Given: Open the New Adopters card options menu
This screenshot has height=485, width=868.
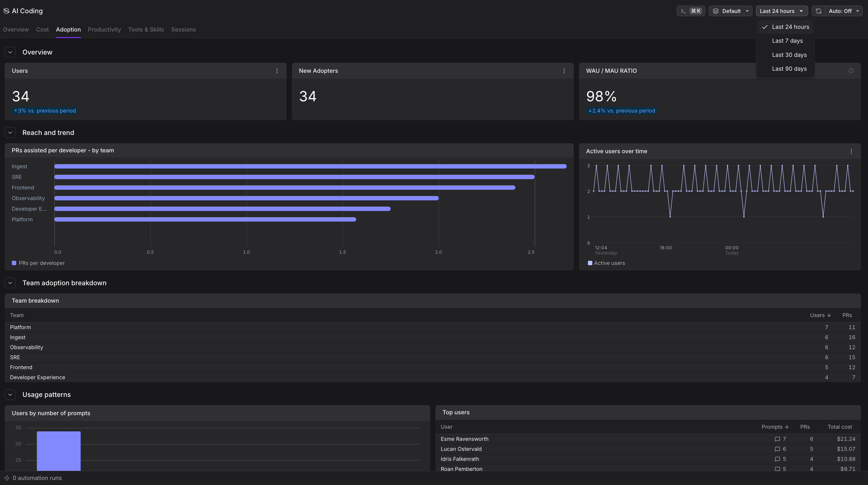Looking at the screenshot, I should 564,71.
